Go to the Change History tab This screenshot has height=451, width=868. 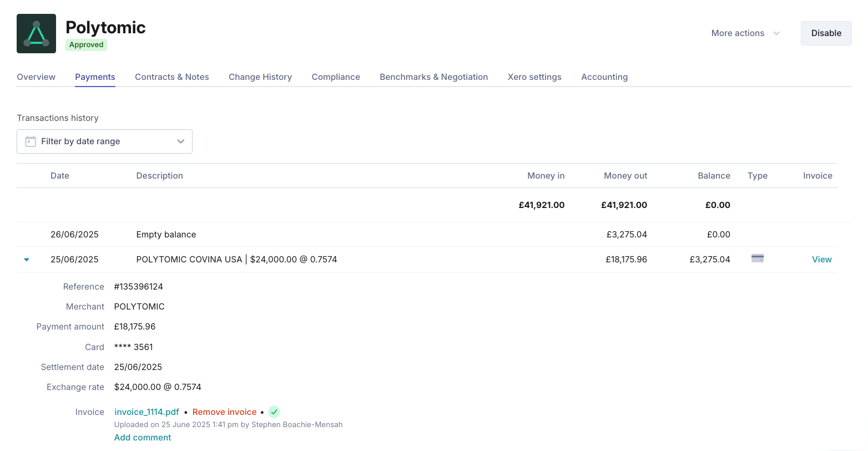(x=260, y=77)
